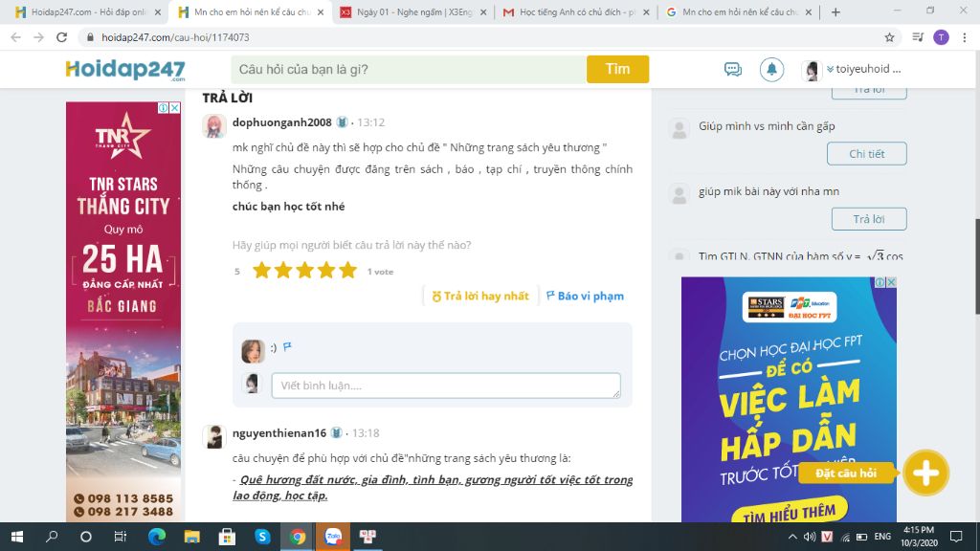Open AdChoices info icon on TNR ad
The width and height of the screenshot is (980, 551).
[x=163, y=107]
